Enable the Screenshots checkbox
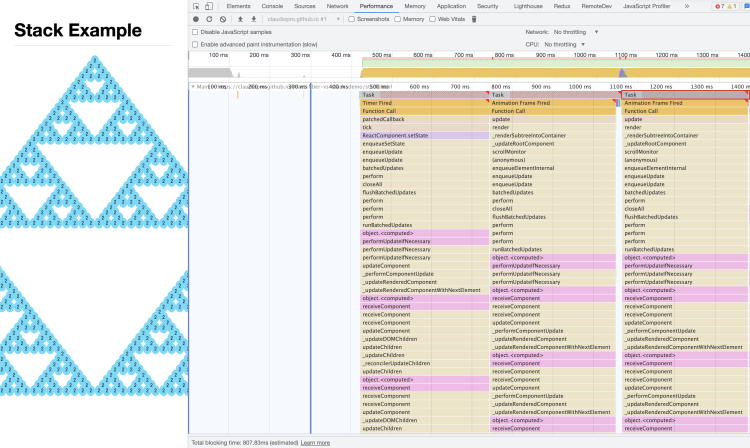Viewport: 750px width, 448px height. [352, 19]
